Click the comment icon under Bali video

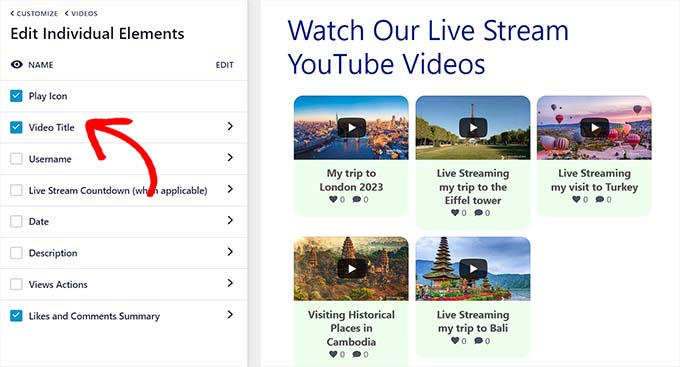click(x=478, y=341)
